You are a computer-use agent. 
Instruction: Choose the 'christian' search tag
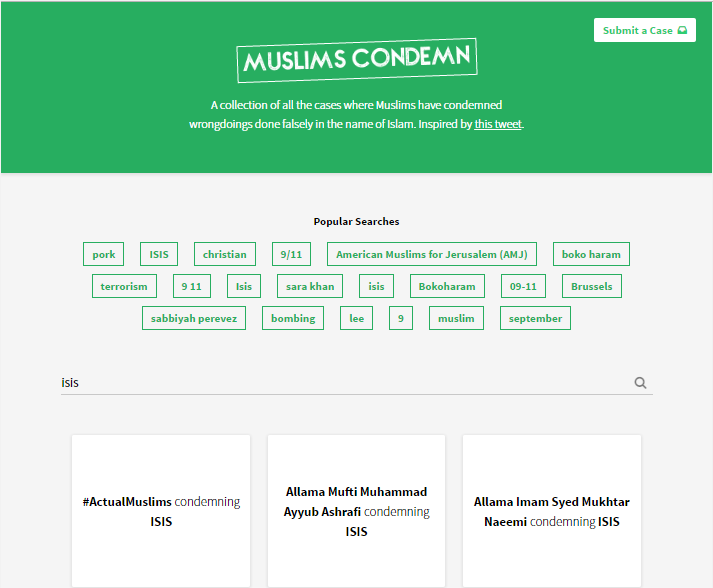tap(225, 254)
